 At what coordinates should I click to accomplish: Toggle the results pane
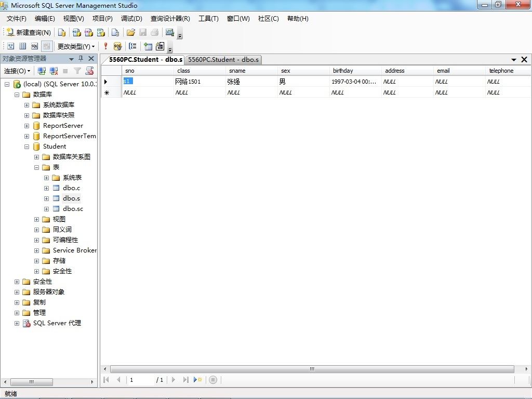pyautogui.click(x=47, y=46)
